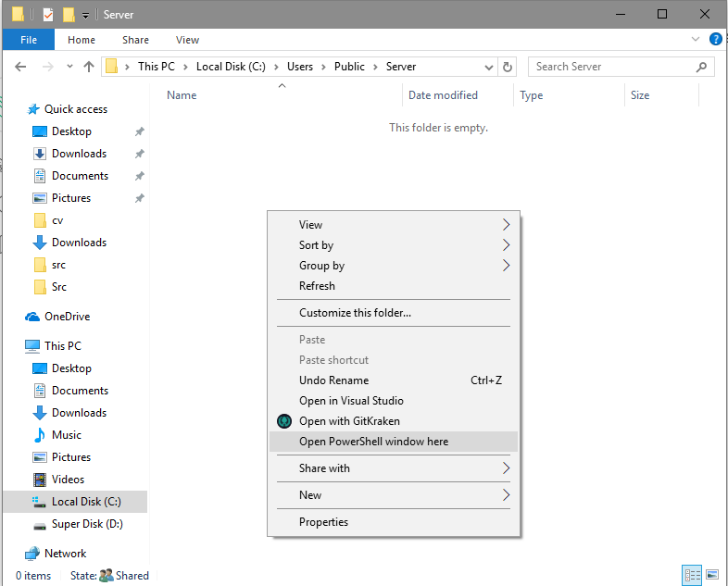Sort by Date modified column header
The height and width of the screenshot is (586, 728).
point(443,95)
